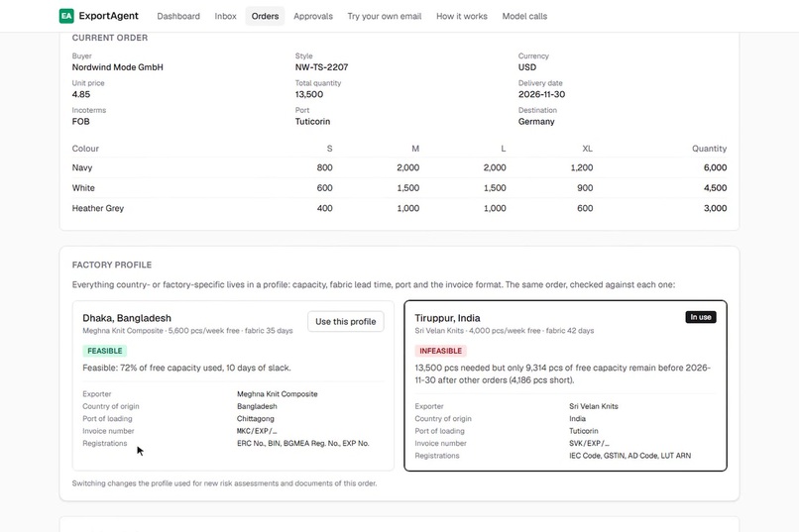799x532 pixels.
Task: Click invoice number SVK/EXP/…
Action: [x=589, y=444]
